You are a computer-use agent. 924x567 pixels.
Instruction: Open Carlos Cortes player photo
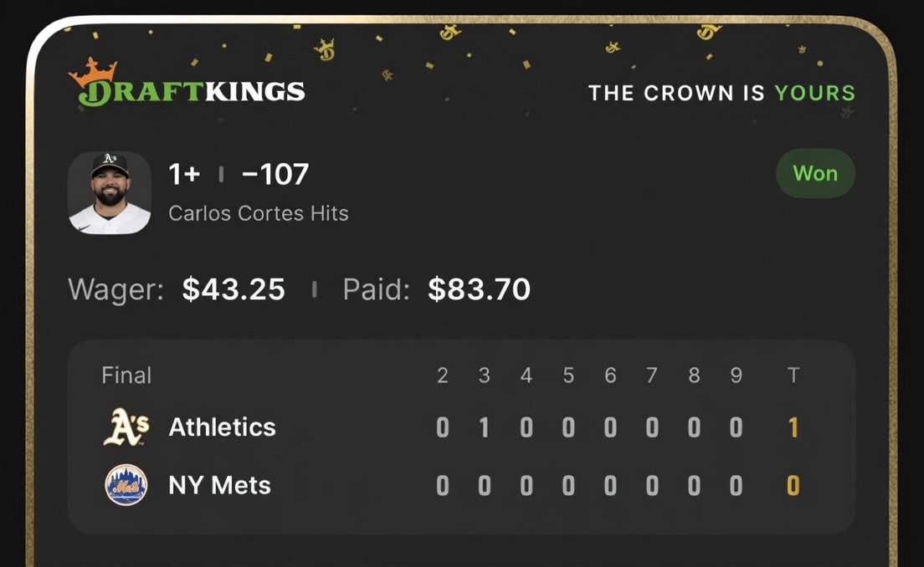109,193
